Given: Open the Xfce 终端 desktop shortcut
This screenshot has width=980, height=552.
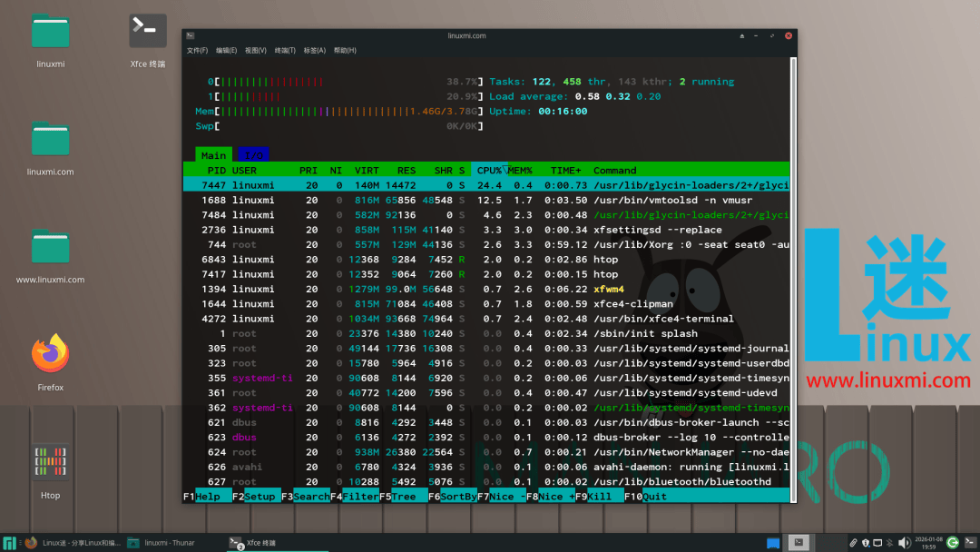Looking at the screenshot, I should (147, 30).
